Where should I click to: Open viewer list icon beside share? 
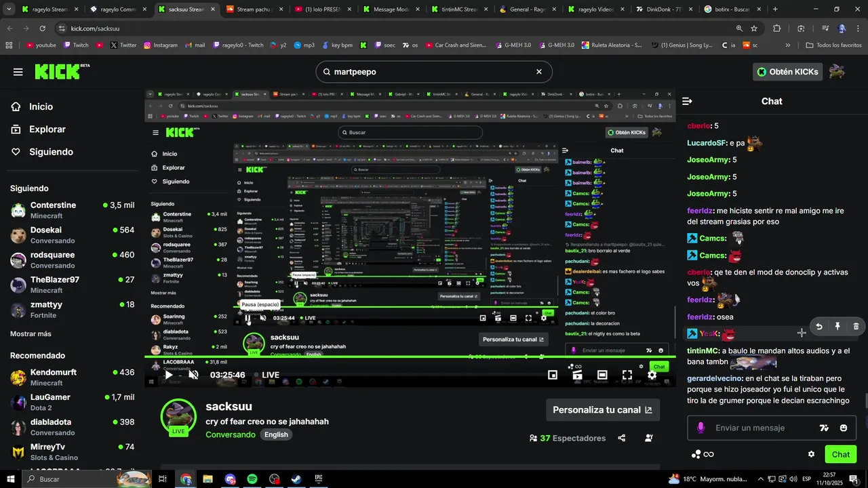(x=649, y=439)
